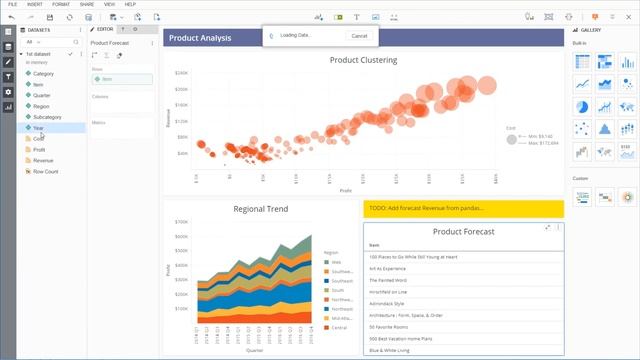The height and width of the screenshot is (360, 640).
Task: Refresh data with the circular arrow icon
Action: pos(69,17)
